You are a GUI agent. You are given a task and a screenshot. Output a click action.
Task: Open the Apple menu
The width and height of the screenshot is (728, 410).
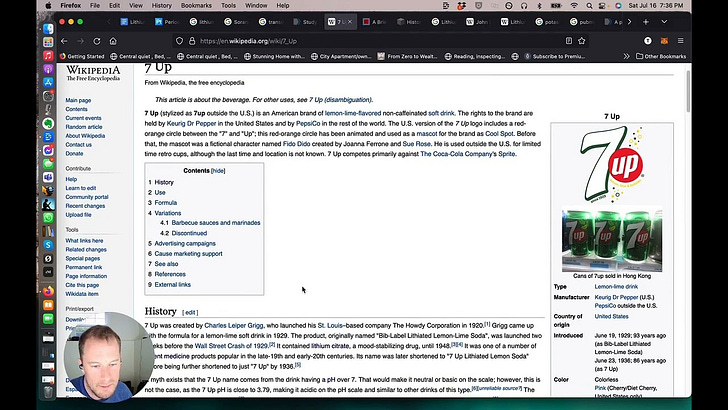48,6
